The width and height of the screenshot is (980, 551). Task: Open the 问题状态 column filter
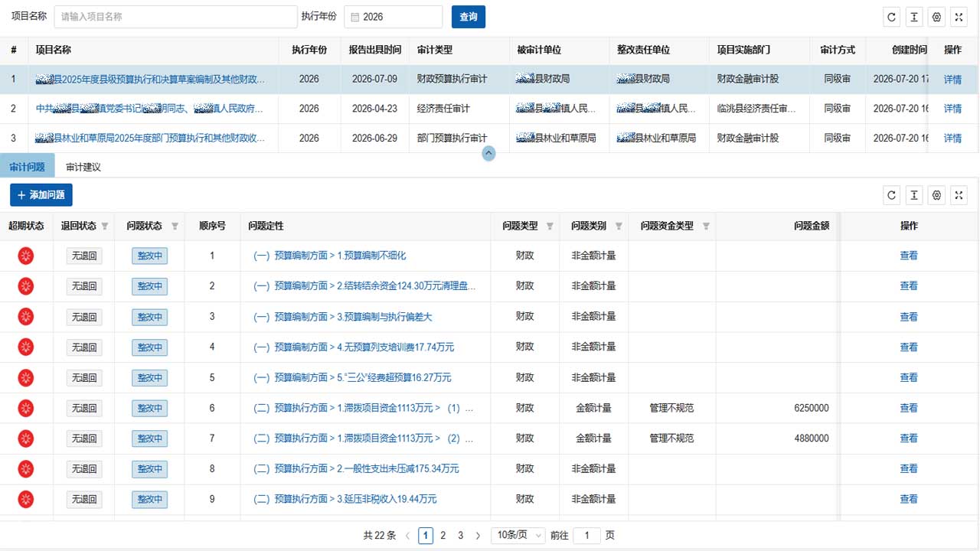tap(175, 227)
